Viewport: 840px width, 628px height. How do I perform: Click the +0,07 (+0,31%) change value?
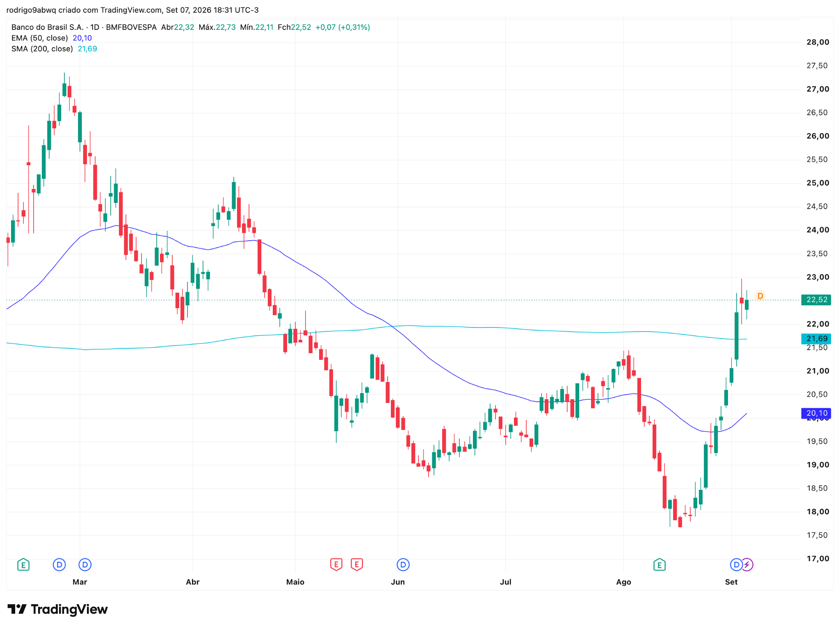click(342, 27)
